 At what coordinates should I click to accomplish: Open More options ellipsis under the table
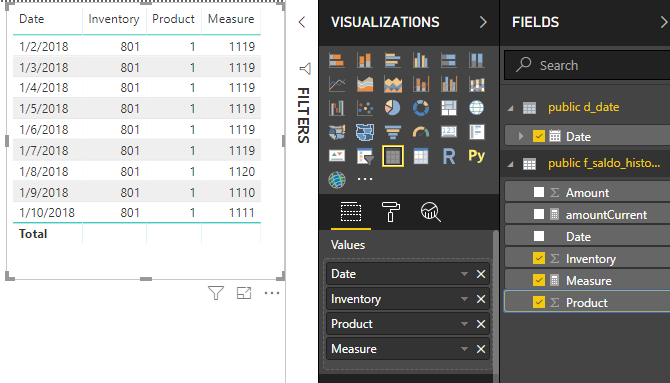(272, 293)
